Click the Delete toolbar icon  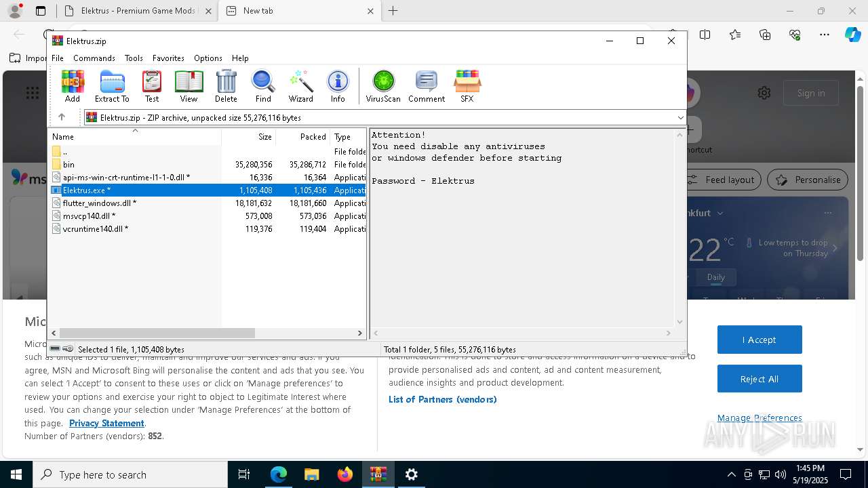[226, 86]
